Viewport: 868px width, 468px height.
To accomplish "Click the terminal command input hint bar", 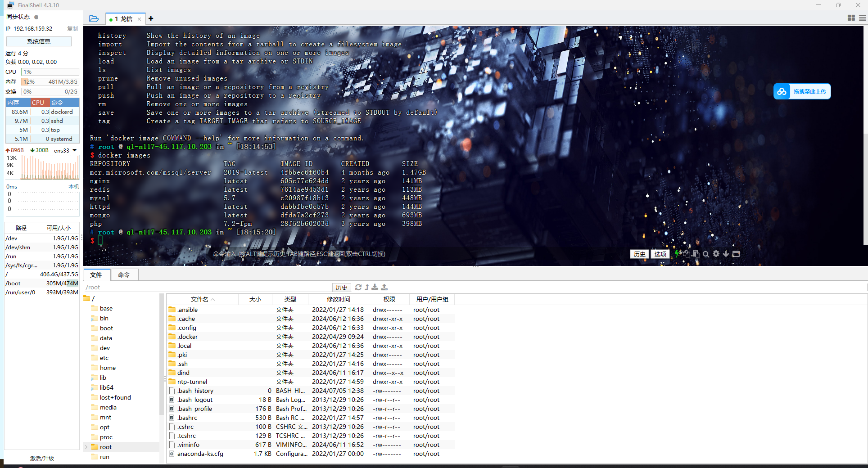I will coord(299,254).
